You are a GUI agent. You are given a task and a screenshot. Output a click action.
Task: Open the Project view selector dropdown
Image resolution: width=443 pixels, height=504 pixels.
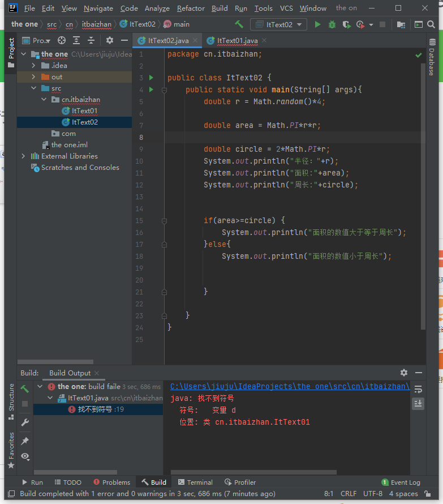click(36, 41)
